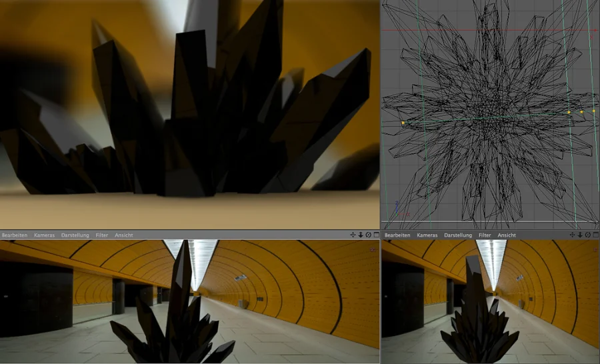Maximize the bottom-left viewport with its toggle icon

[375, 235]
